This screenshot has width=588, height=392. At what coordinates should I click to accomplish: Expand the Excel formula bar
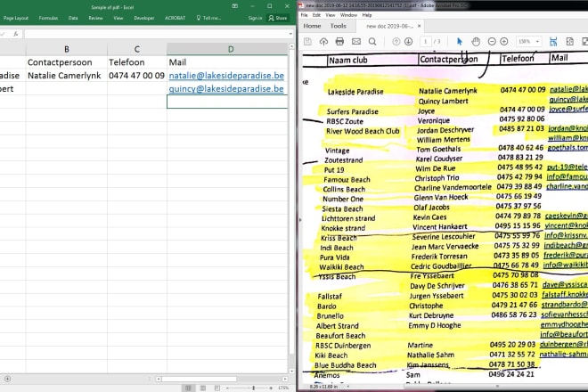(290, 34)
